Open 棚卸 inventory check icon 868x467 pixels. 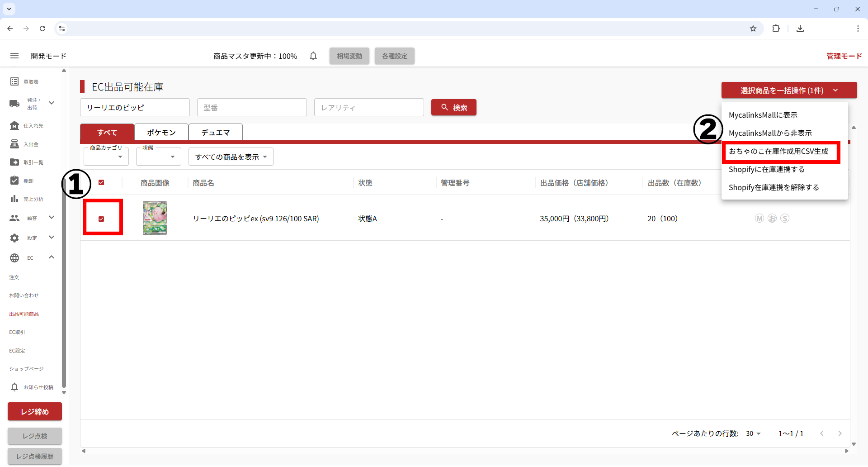[x=14, y=181]
